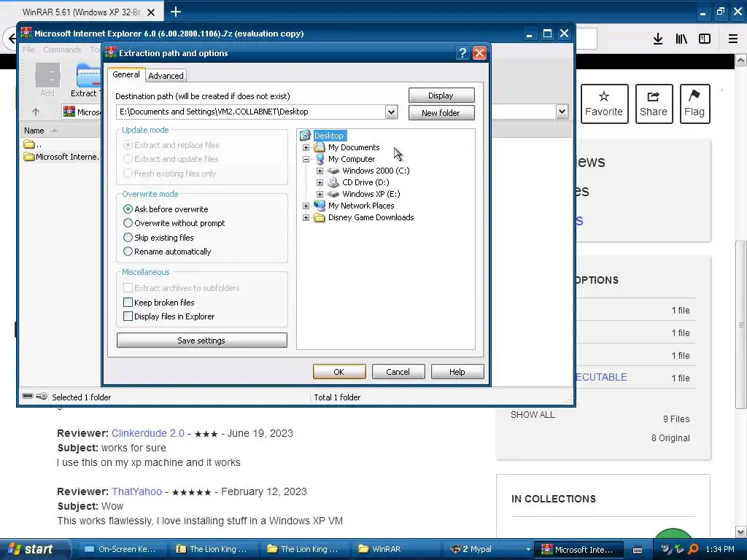Open the Clinkerdude 2.0 reviewer link
The height and width of the screenshot is (560, 747).
pyautogui.click(x=147, y=433)
